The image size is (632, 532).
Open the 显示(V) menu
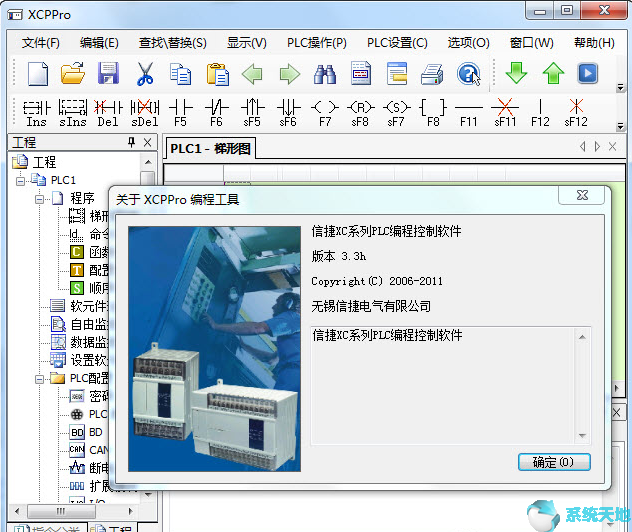pyautogui.click(x=247, y=43)
